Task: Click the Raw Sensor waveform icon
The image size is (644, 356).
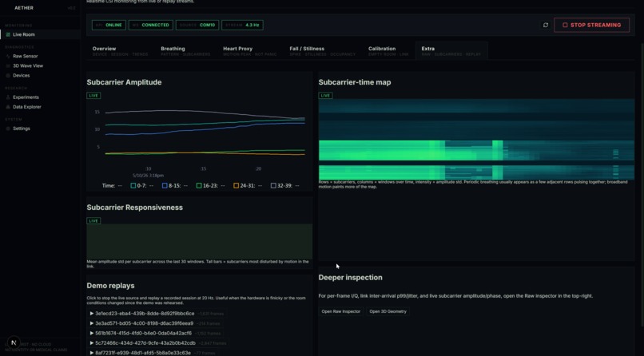Action: click(x=8, y=56)
